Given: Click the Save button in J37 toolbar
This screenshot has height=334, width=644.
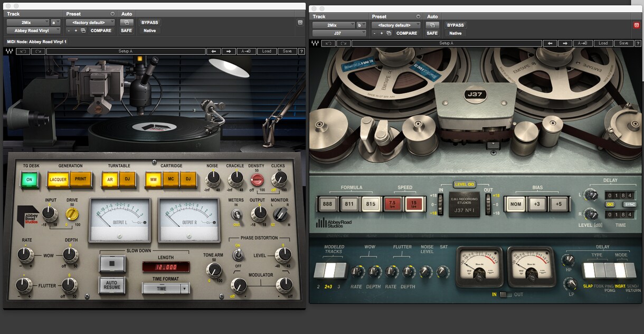Looking at the screenshot, I should pos(623,43).
